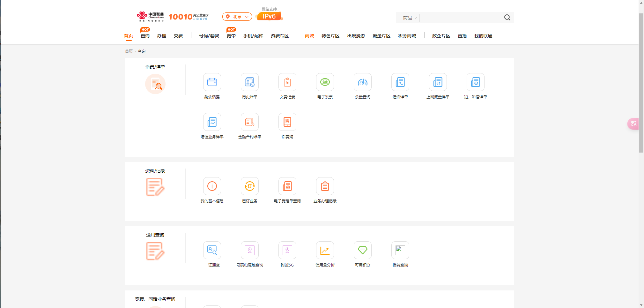
Task: Select the 商城 nav item
Action: tap(309, 36)
